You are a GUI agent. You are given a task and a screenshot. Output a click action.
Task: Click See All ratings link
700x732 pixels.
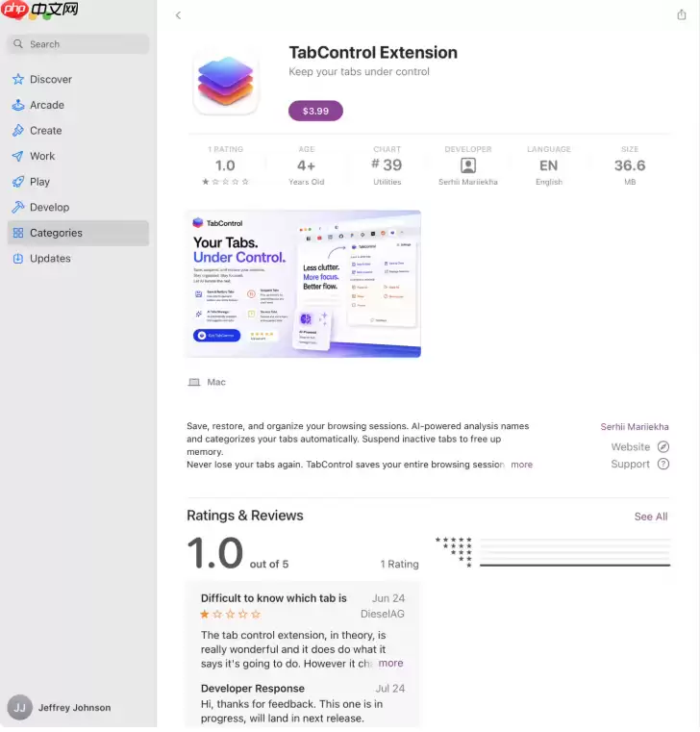tap(651, 517)
